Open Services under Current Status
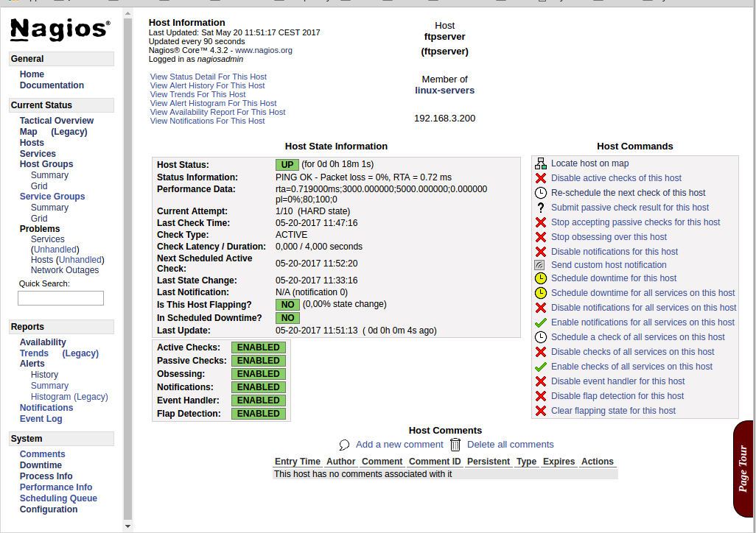756x533 pixels. 38,154
